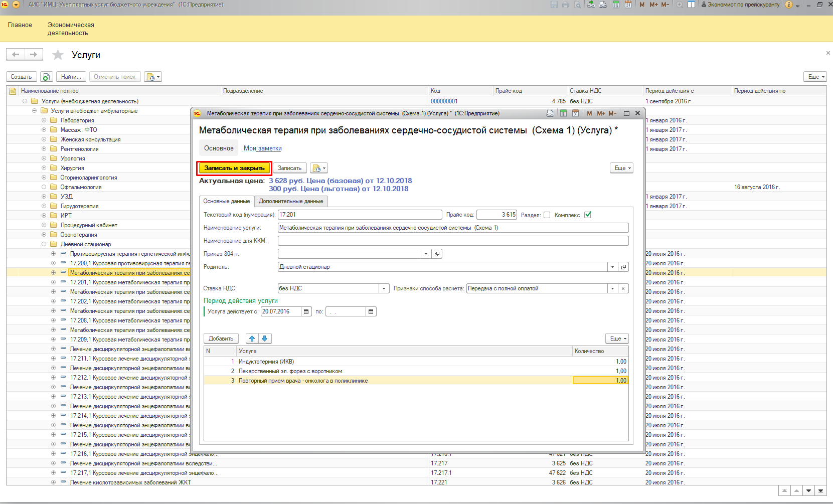Click the info icon in main title bar
Screen dimensions: 833x504
[x=789, y=5]
